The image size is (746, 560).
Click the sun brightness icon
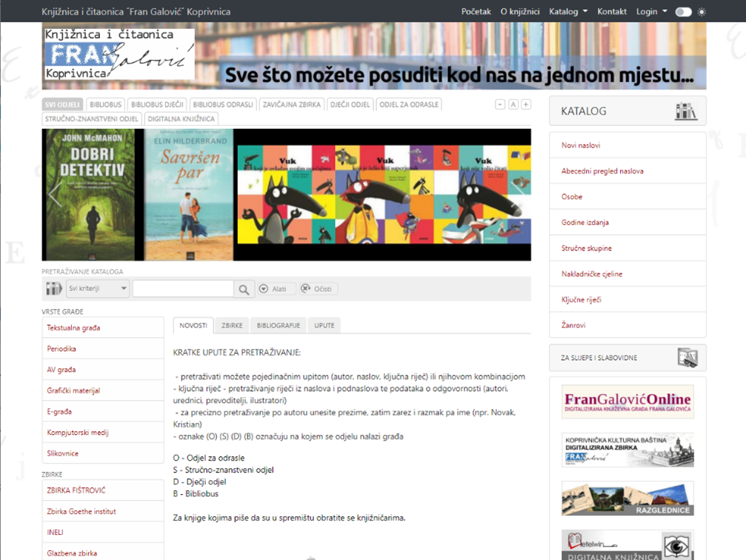702,12
